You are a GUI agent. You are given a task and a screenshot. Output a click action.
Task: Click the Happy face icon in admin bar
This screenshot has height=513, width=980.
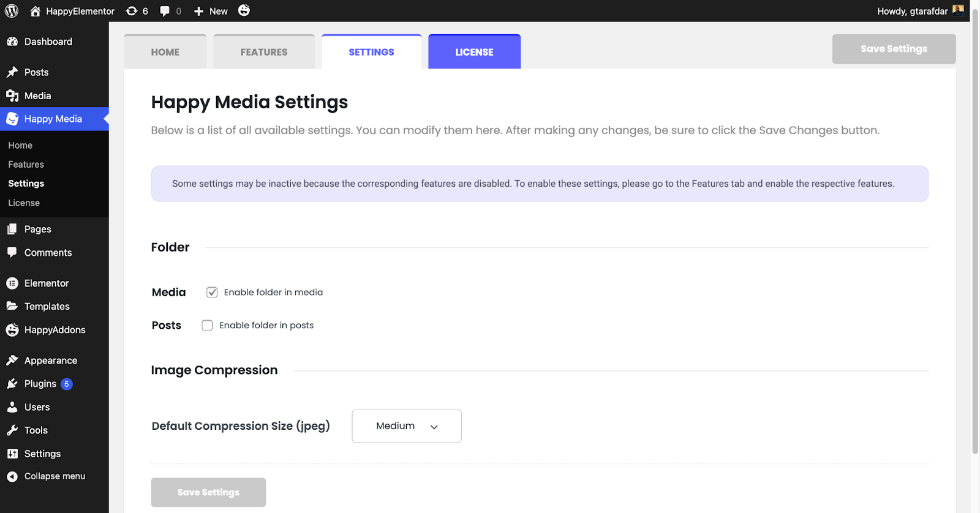coord(244,10)
